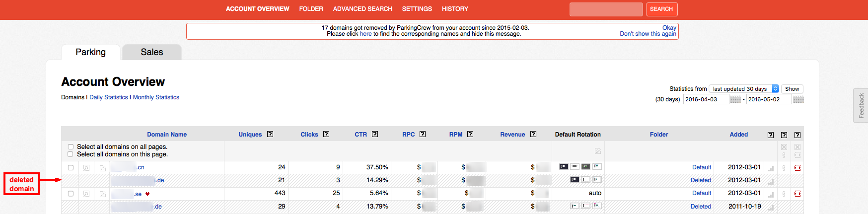Open ADVANCED SEARCH in the top menu
The width and height of the screenshot is (868, 214).
tap(362, 9)
